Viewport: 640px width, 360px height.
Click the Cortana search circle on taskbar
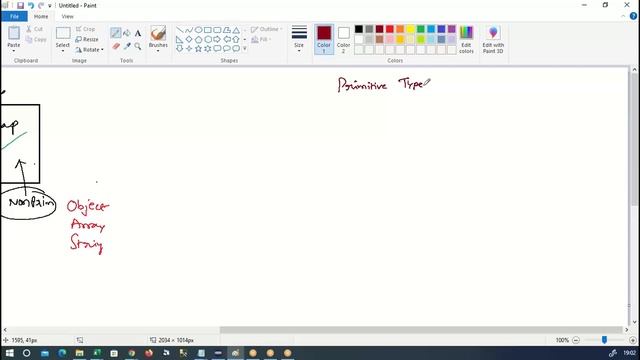point(27,353)
